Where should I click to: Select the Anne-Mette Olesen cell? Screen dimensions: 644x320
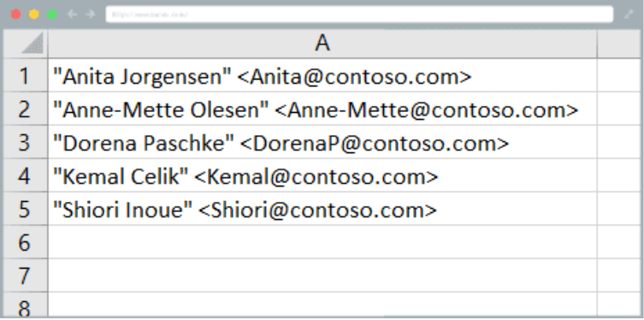click(322, 109)
